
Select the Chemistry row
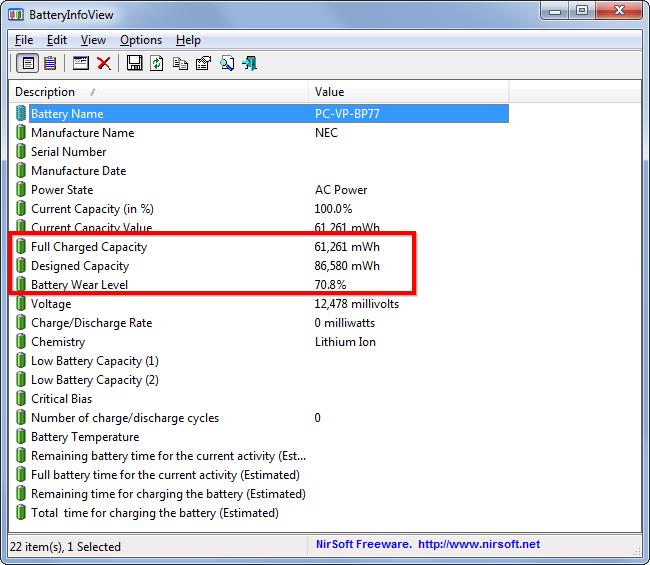(59, 342)
